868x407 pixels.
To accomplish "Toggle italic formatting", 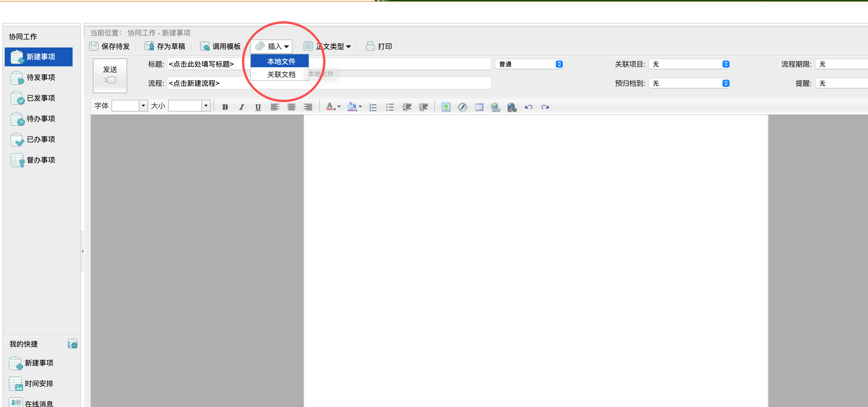I will pos(242,107).
